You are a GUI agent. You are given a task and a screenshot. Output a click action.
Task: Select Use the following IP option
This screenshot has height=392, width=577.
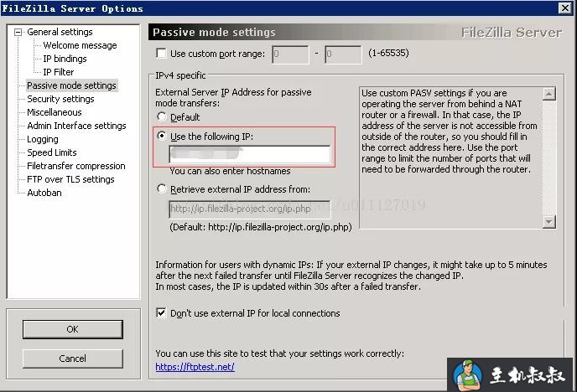pyautogui.click(x=161, y=136)
